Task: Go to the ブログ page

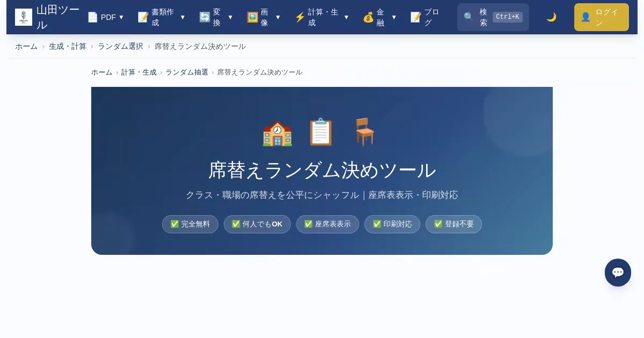Action: point(425,17)
